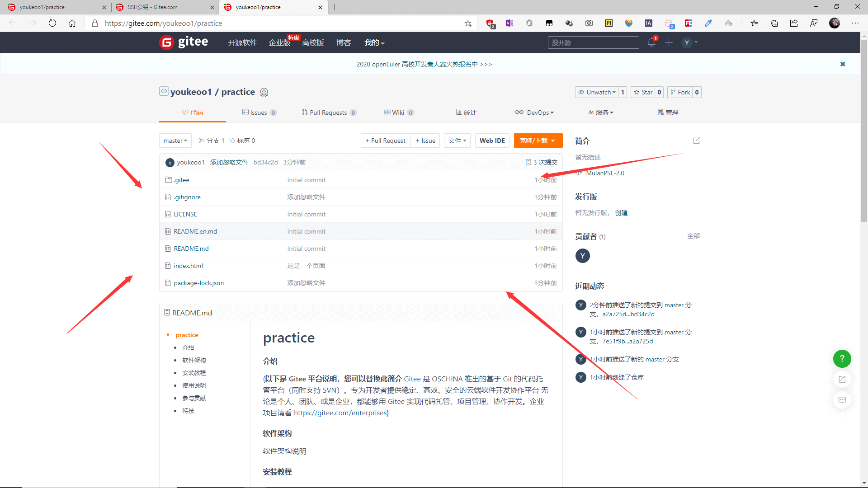This screenshot has height=488, width=868.
Task: View the 3 次提交 commit history
Action: [542, 162]
